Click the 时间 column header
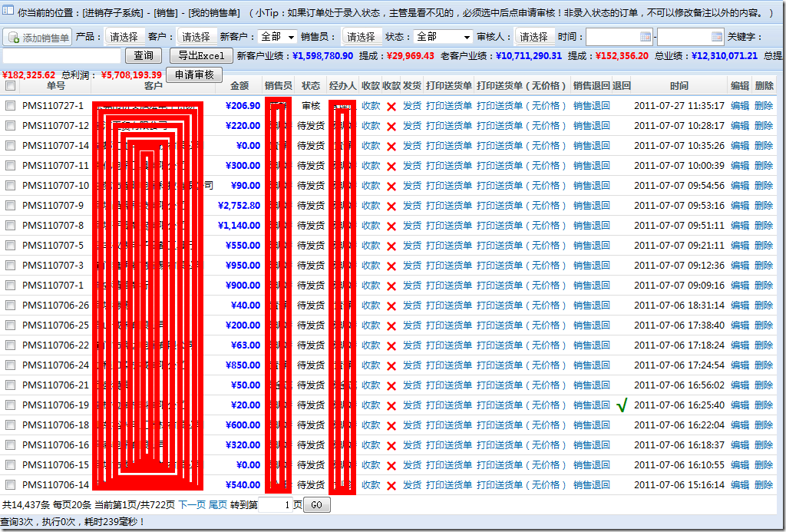The height and width of the screenshot is (532, 786). coord(679,86)
